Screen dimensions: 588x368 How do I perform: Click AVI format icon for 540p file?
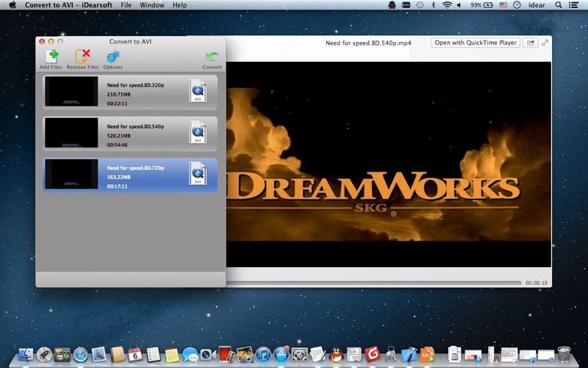pyautogui.click(x=197, y=132)
